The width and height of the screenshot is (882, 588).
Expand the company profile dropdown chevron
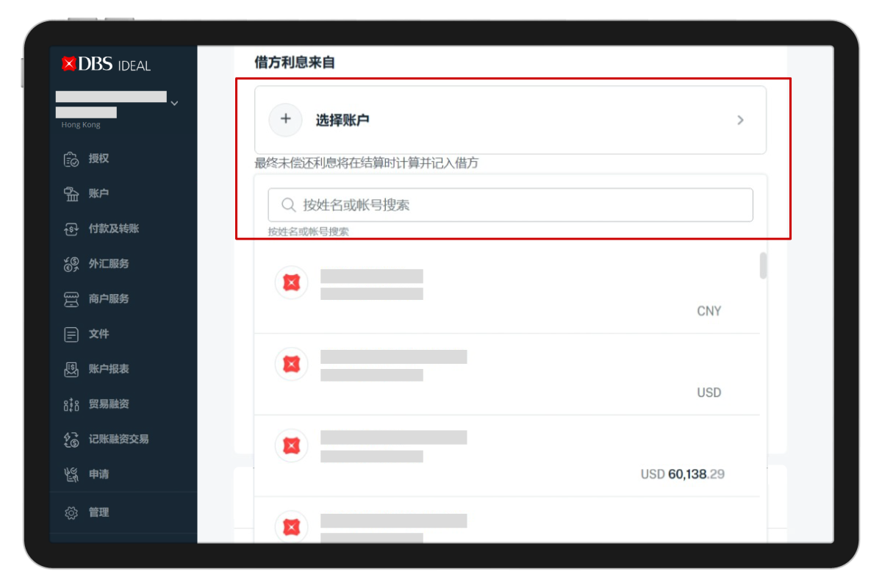click(174, 104)
